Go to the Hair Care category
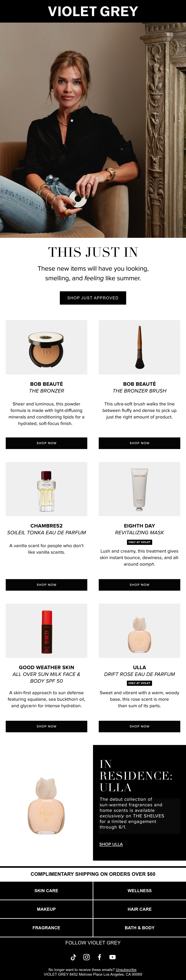186x980 pixels. click(139, 909)
